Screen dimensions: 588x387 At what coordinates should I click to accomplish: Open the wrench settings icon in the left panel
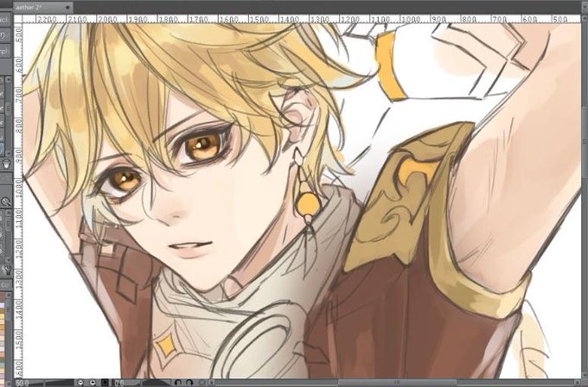(6, 270)
